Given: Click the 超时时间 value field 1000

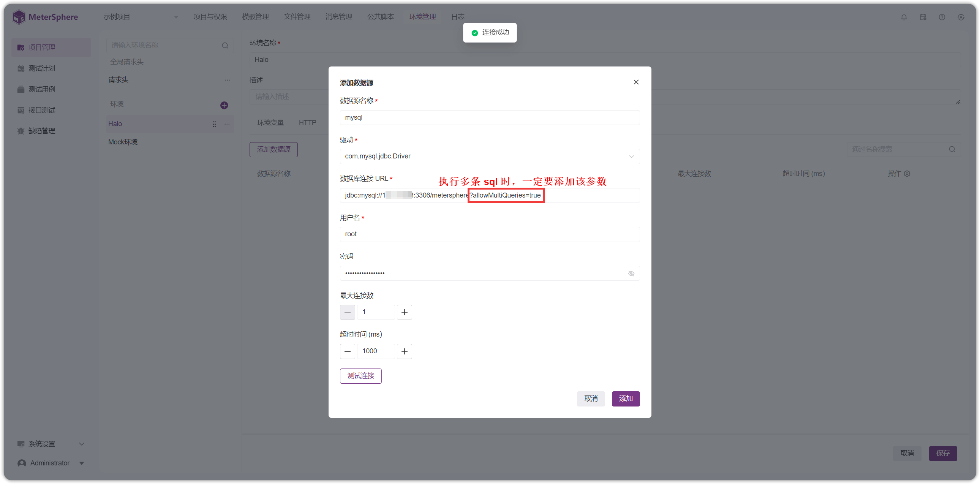Looking at the screenshot, I should coord(376,351).
